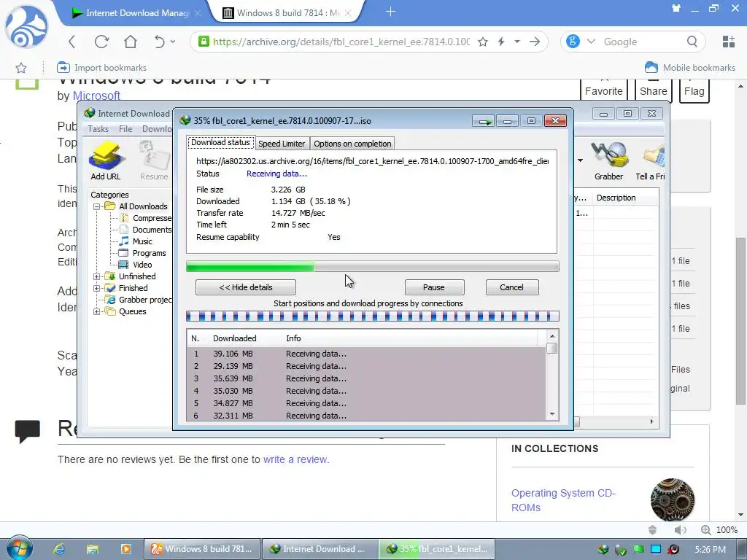This screenshot has width=747, height=560.
Task: Open the Microsoft author link
Action: click(96, 96)
